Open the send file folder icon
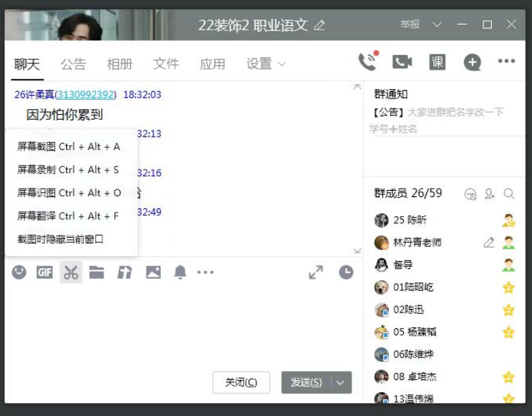Viewport: 532px width, 416px height. click(97, 272)
